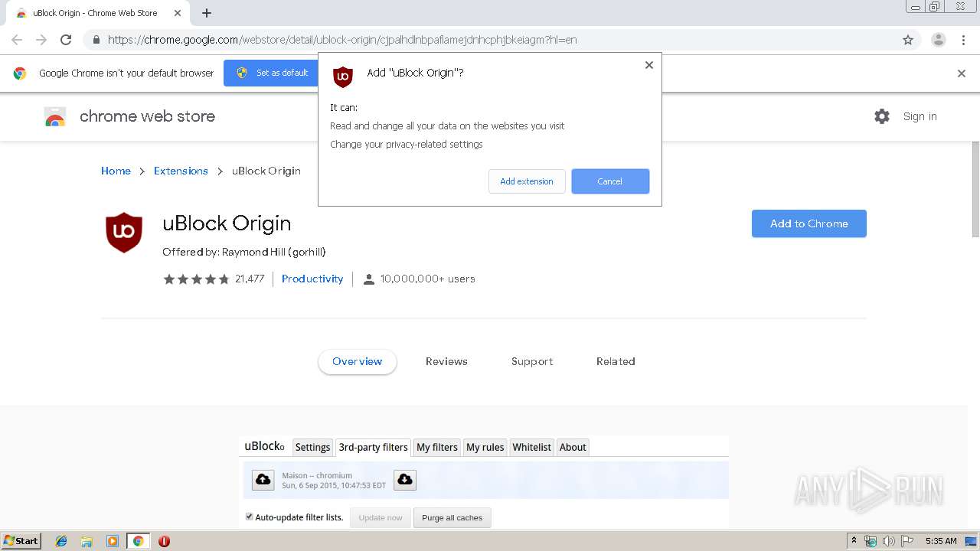Click network tray icon
This screenshot has height=551, width=980.
point(871,541)
